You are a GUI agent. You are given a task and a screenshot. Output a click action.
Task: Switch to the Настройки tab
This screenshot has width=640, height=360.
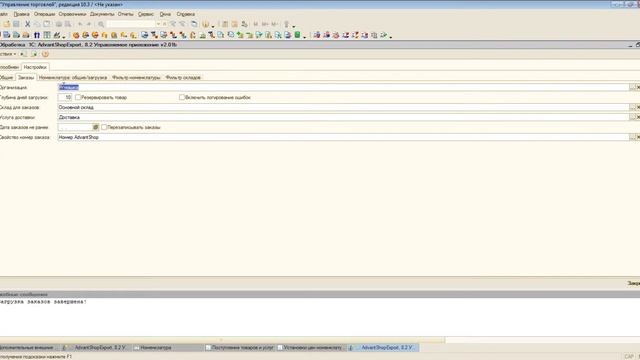(x=35, y=67)
